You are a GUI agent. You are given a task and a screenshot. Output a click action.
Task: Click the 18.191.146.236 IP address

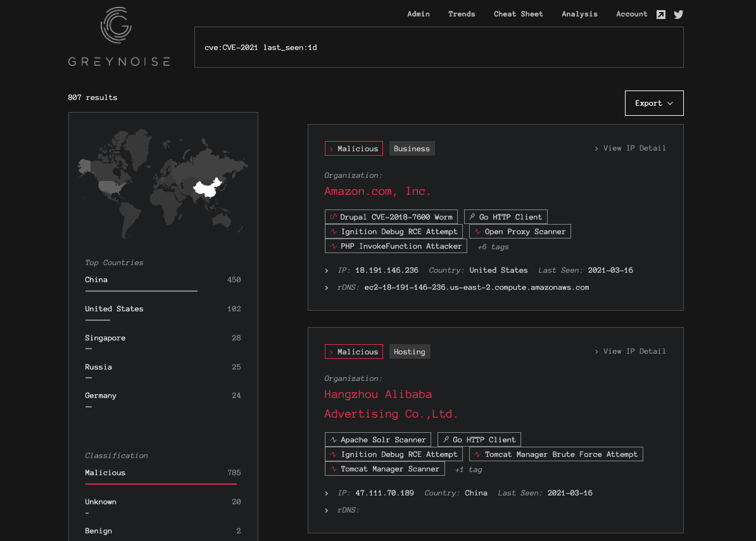point(387,270)
